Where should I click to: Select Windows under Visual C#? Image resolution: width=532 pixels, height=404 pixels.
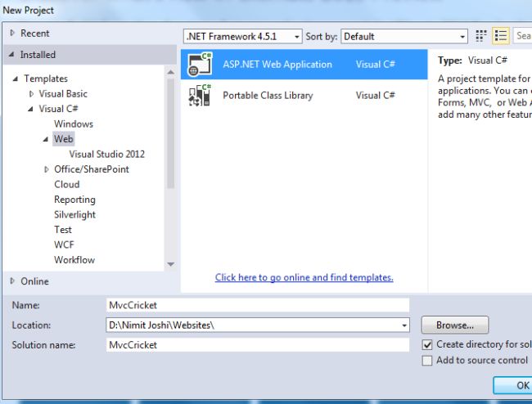74,124
